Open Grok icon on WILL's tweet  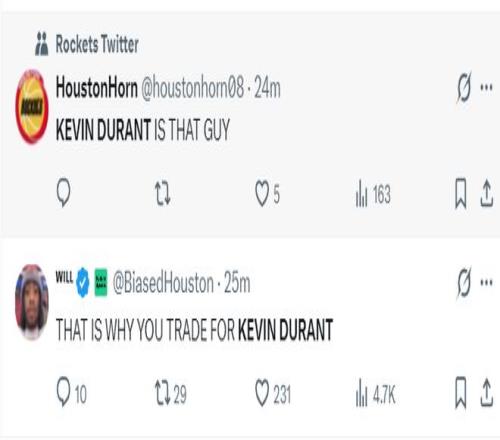click(464, 282)
